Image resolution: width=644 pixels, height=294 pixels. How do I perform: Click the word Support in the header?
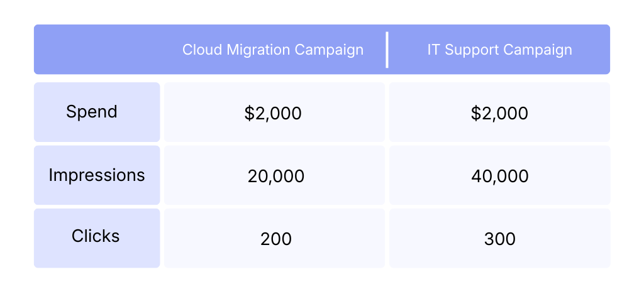click(x=469, y=50)
